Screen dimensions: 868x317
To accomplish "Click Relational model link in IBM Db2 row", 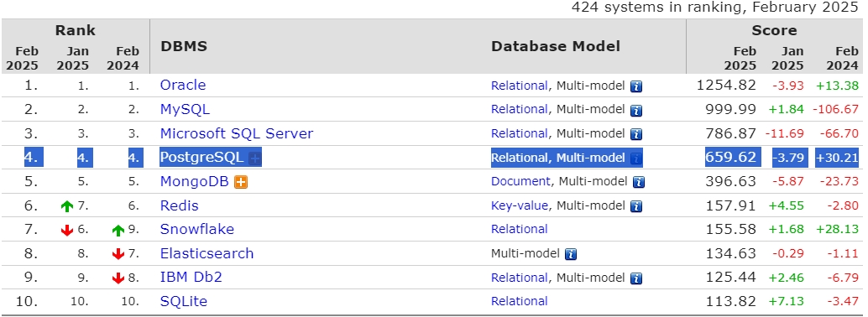I will 520,278.
